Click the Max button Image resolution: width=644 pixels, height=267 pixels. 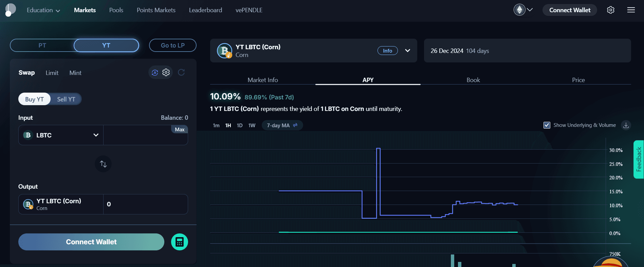(180, 129)
